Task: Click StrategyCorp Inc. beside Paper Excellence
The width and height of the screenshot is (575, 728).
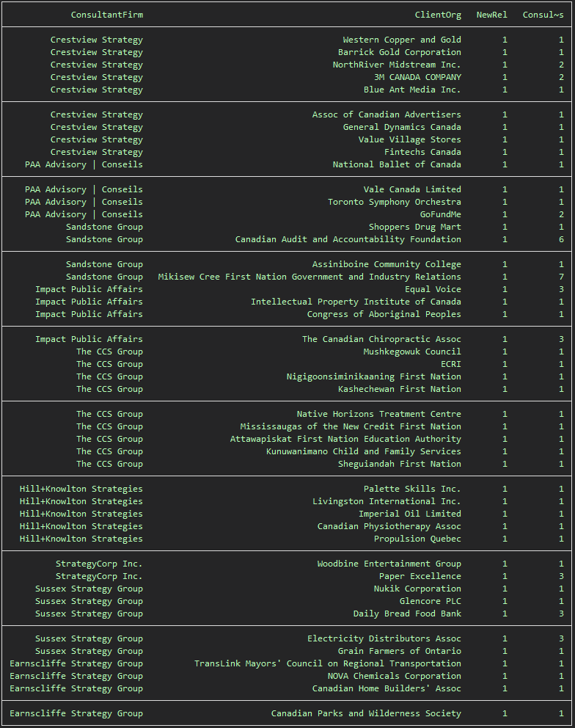Action: coord(99,577)
